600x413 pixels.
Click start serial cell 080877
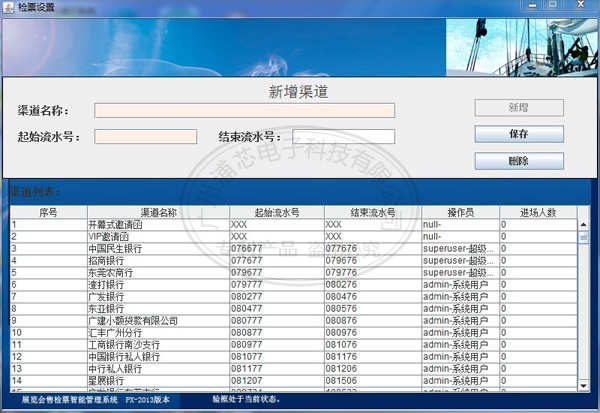277,333
